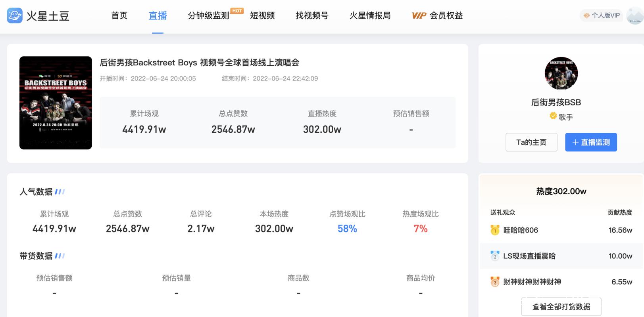Click the 开播时间 2022-06-24 20:00:05 text
The height and width of the screenshot is (317, 644).
pyautogui.click(x=148, y=78)
